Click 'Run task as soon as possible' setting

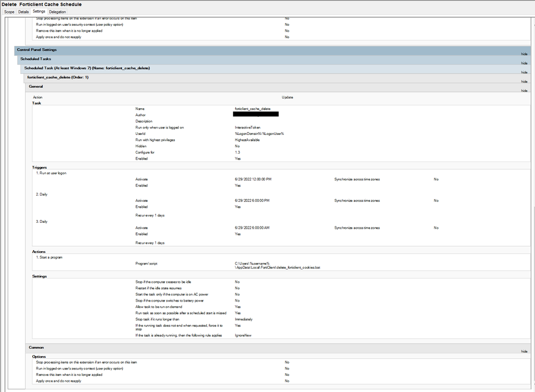click(x=181, y=313)
